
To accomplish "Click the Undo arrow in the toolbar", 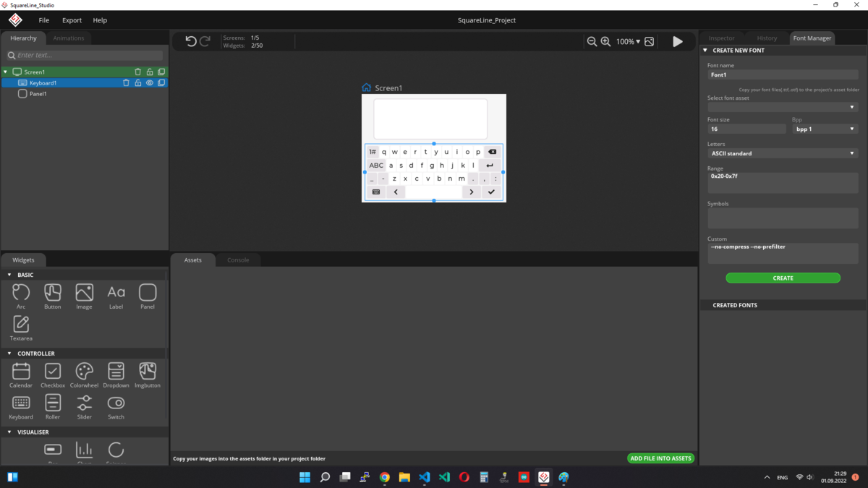I will pos(191,42).
